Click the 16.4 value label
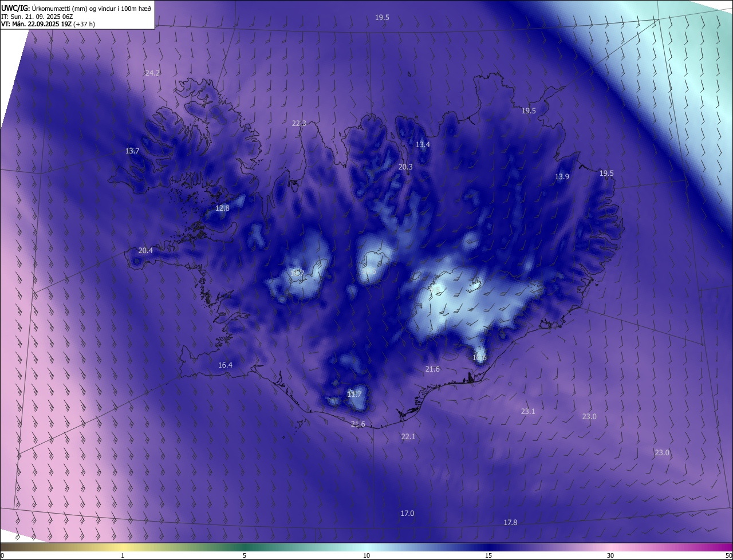 225,365
